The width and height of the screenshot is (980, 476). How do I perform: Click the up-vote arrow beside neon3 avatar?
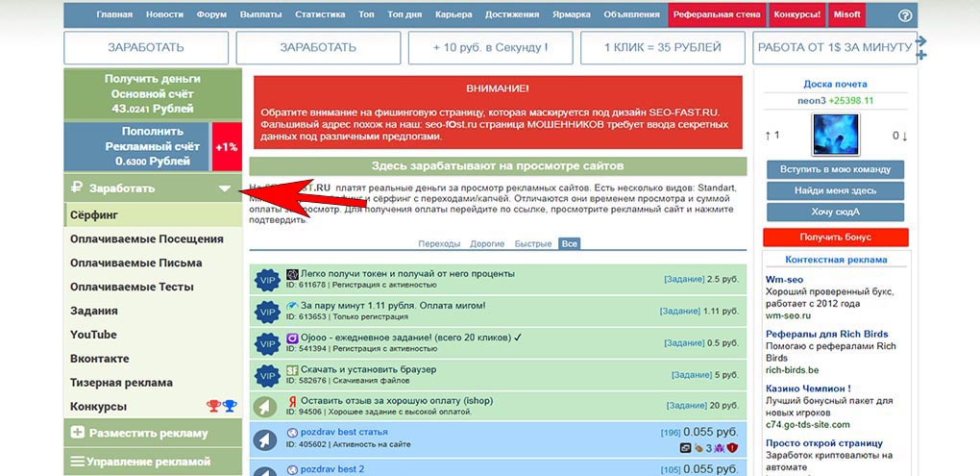click(768, 135)
